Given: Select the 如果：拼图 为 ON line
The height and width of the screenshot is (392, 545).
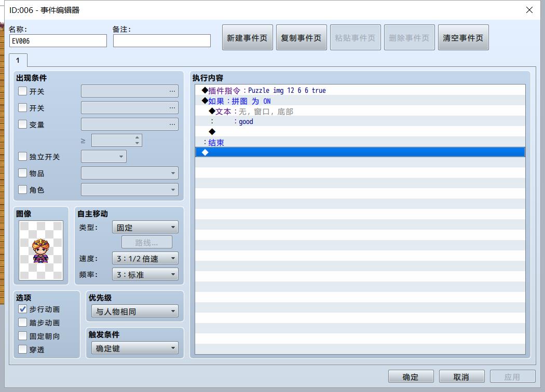Looking at the screenshot, I should click(360, 101).
